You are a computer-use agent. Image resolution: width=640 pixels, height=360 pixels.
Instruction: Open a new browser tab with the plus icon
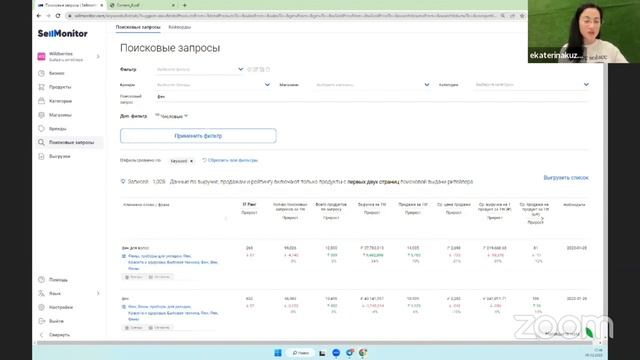(184, 5)
